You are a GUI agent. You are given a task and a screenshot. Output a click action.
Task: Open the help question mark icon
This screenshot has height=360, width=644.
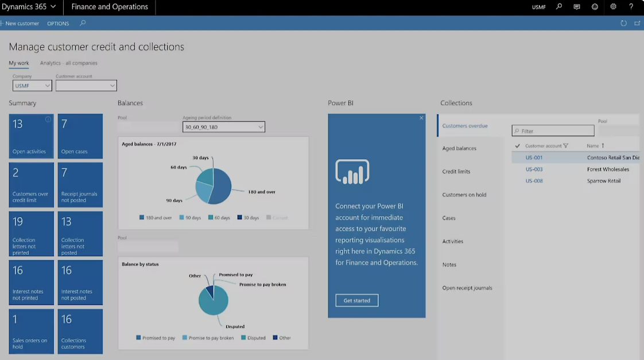[631, 6]
